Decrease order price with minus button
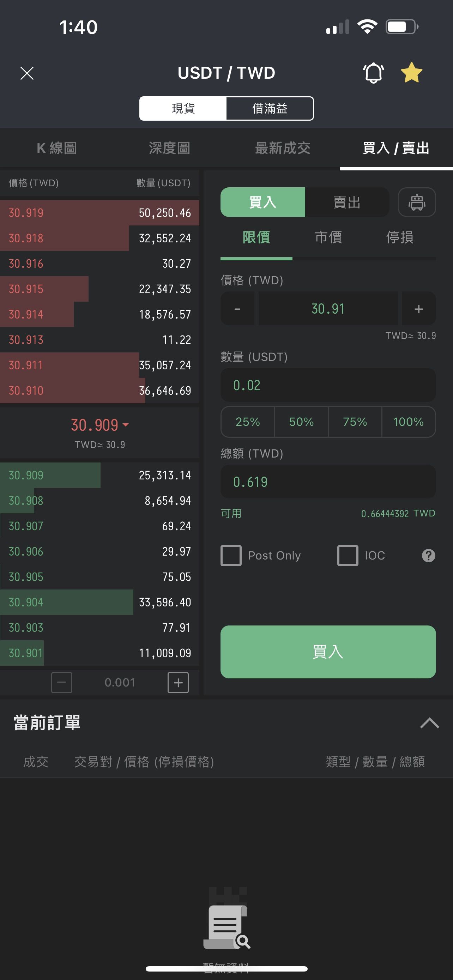Viewport: 453px width, 980px height. click(x=237, y=309)
